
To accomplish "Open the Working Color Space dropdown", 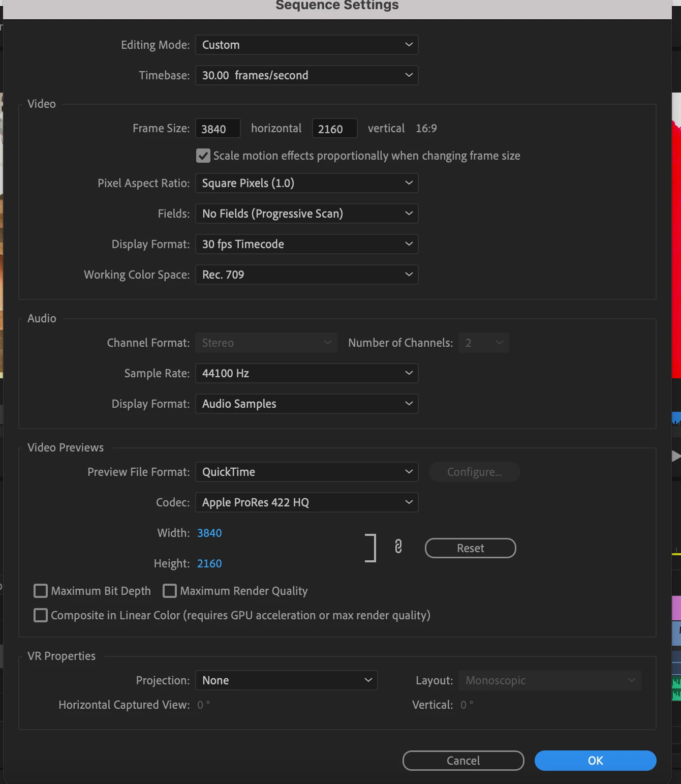I will click(x=307, y=275).
